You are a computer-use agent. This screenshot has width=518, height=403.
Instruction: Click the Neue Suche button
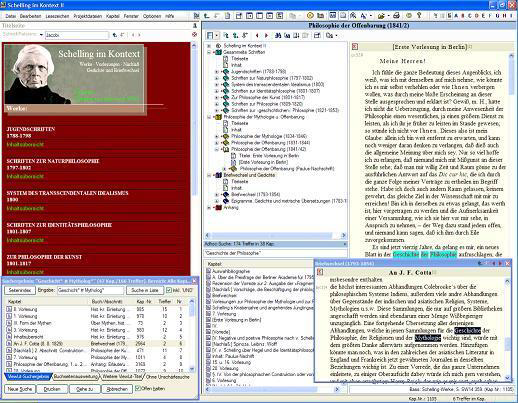coord(20,389)
